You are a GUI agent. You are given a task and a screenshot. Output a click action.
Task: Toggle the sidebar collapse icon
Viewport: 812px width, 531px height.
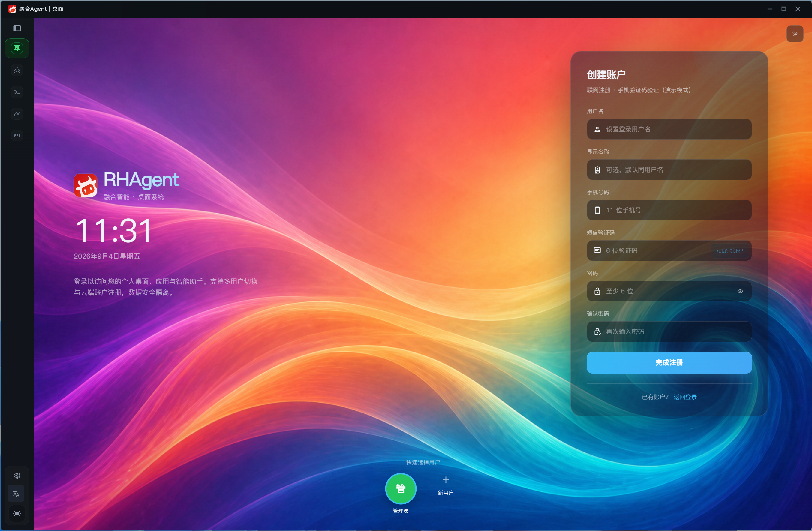click(17, 28)
